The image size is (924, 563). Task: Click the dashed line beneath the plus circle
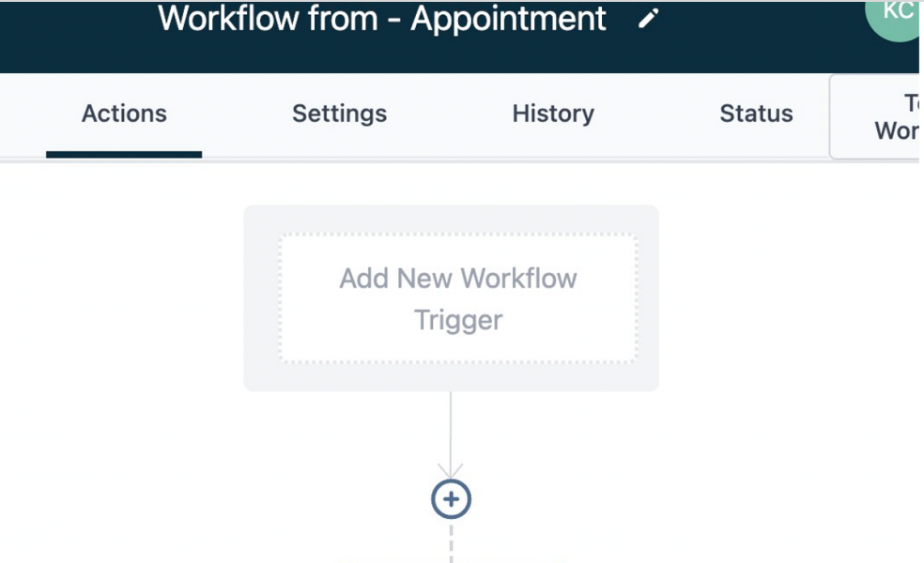(x=451, y=542)
